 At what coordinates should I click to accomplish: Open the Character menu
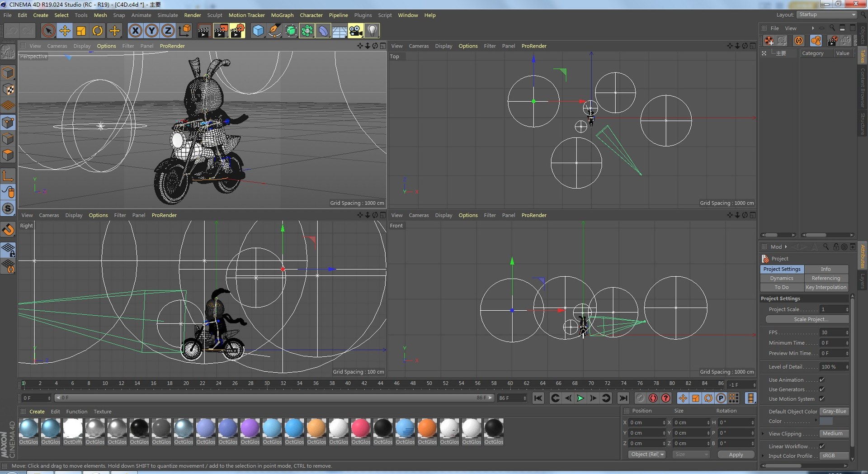311,15
